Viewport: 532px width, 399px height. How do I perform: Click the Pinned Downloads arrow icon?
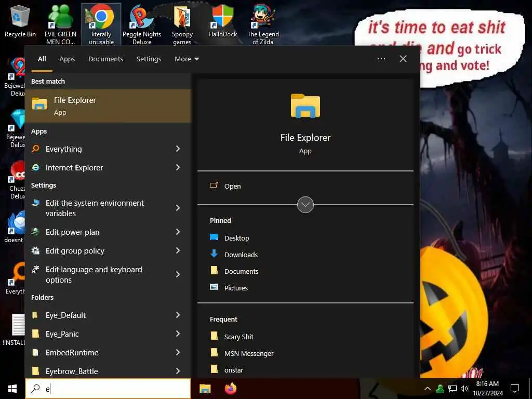pos(214,254)
